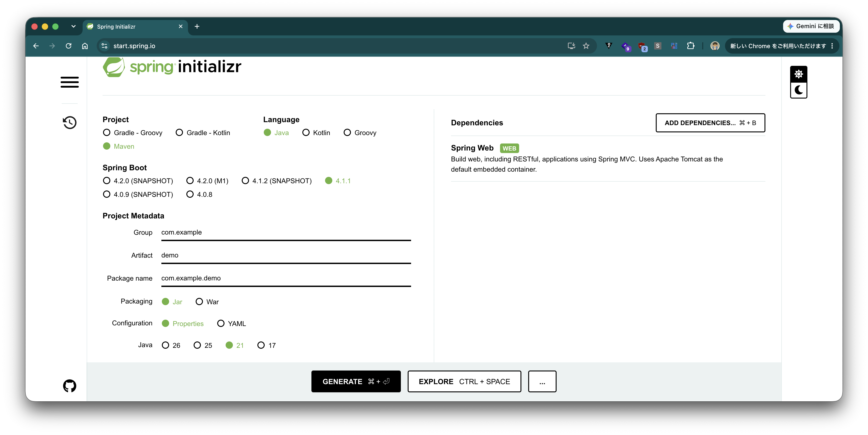
Task: Select Maven project type
Action: click(119, 146)
